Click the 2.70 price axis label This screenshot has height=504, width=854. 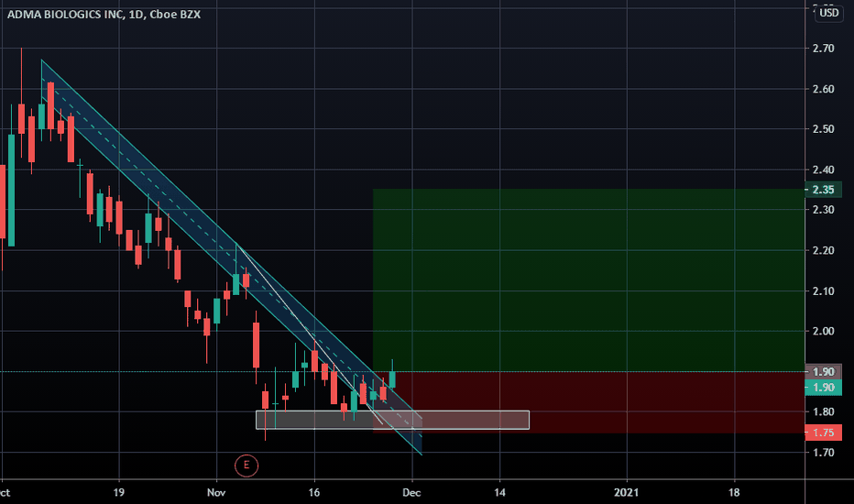tap(823, 49)
